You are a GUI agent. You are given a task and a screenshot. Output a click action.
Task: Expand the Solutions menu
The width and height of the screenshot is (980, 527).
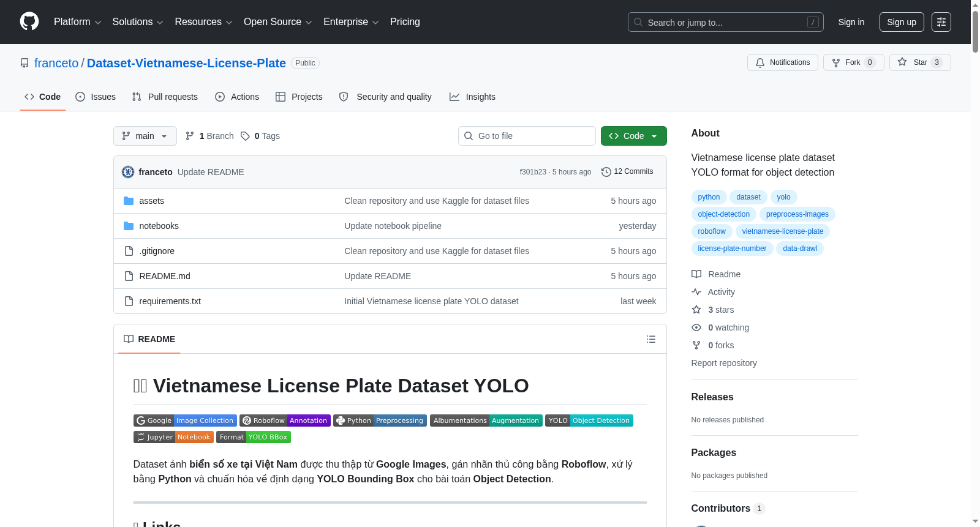tap(138, 22)
